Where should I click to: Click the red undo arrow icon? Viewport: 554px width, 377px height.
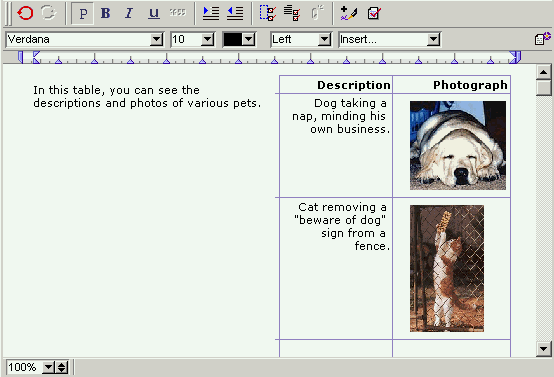point(25,13)
